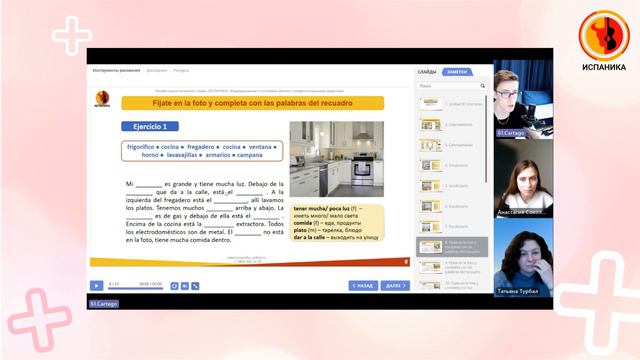The image size is (640, 360).
Task: Open slide 5 Vocabulario thumbnail
Action: (x=431, y=186)
